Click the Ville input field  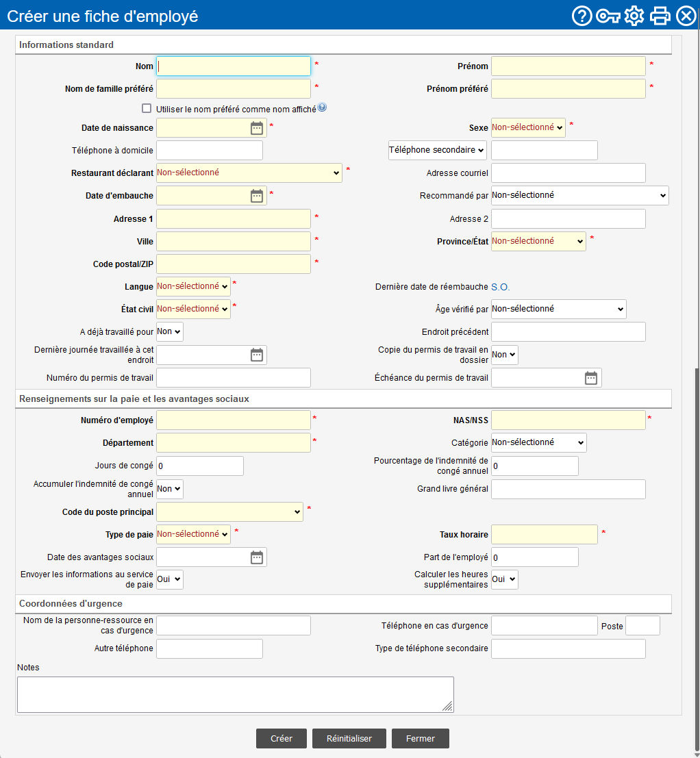(x=233, y=241)
